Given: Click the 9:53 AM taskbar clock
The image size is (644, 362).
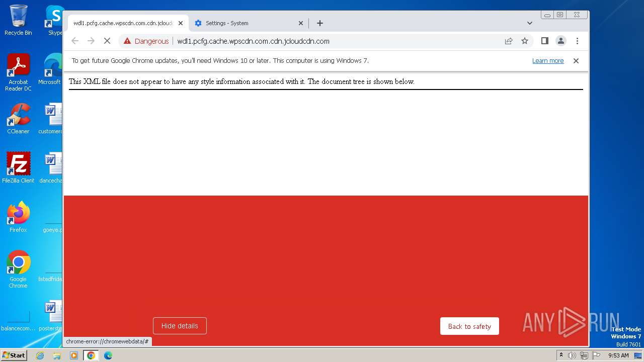Looking at the screenshot, I should [618, 355].
